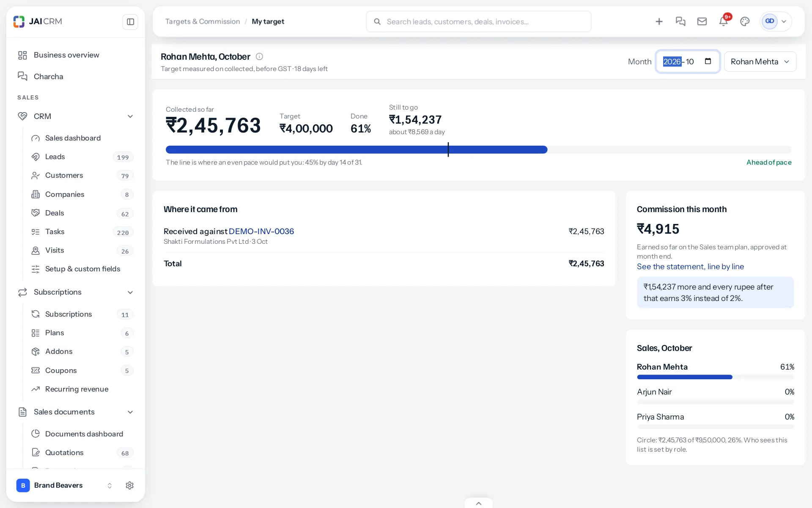Go to Targets & Commission breadcrumb
Screen dimensions: 812x508
[x=202, y=22]
